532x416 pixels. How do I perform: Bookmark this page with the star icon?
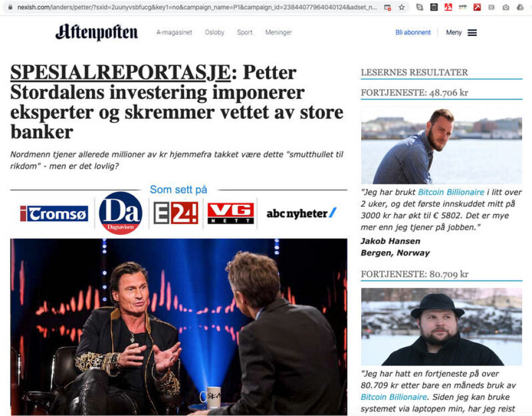[x=402, y=7]
